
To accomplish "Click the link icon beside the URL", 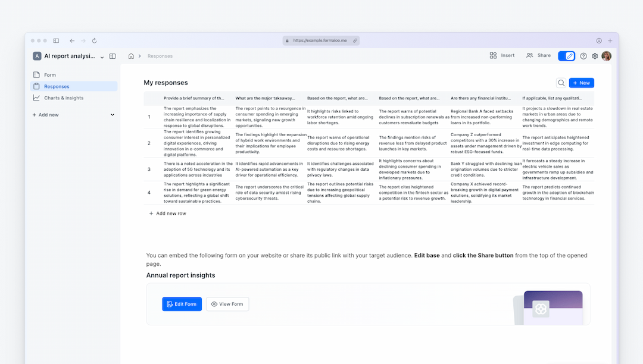I will point(356,40).
